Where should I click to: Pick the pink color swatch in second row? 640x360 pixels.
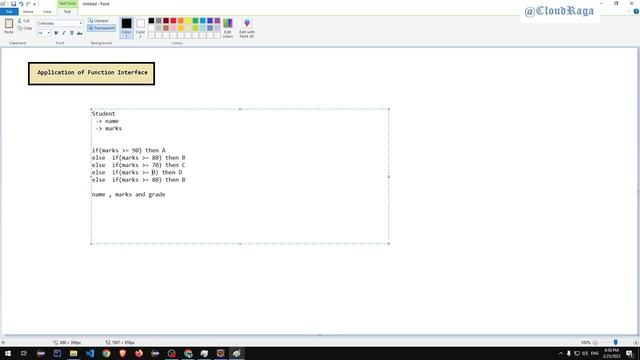click(x=173, y=28)
